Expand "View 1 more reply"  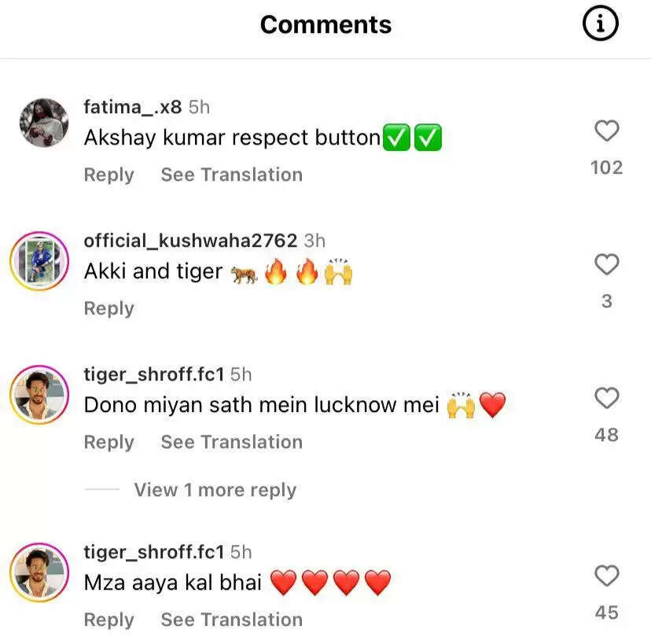click(215, 490)
